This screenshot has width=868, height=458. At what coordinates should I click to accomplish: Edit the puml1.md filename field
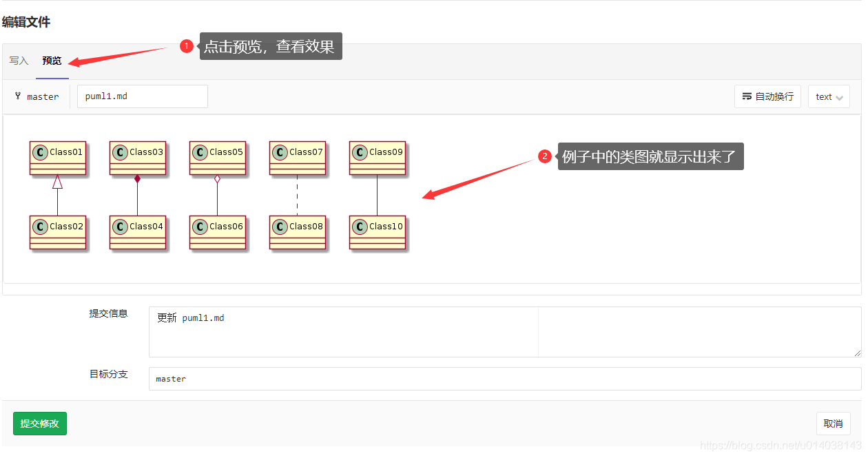point(143,96)
